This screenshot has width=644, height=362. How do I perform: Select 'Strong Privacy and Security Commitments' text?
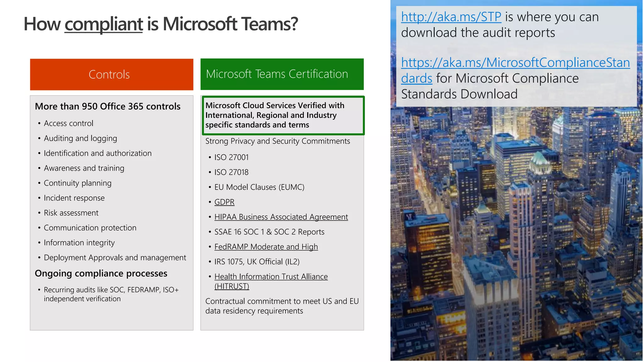point(278,141)
